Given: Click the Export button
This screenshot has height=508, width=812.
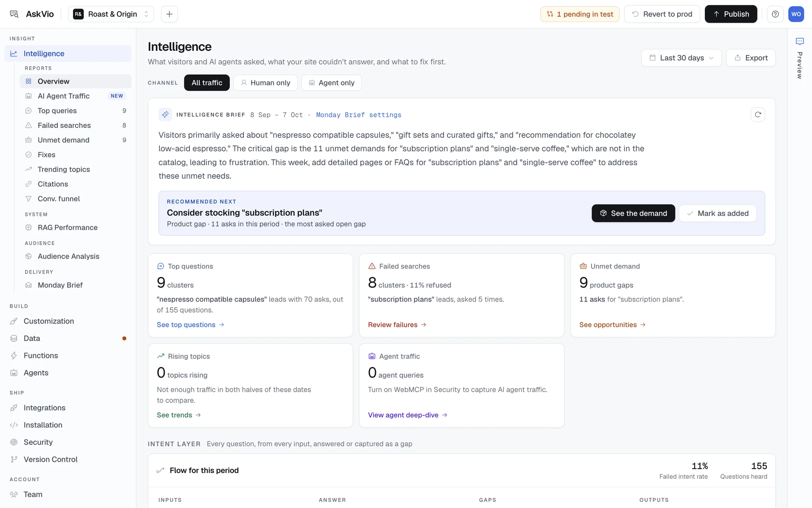Looking at the screenshot, I should 751,58.
